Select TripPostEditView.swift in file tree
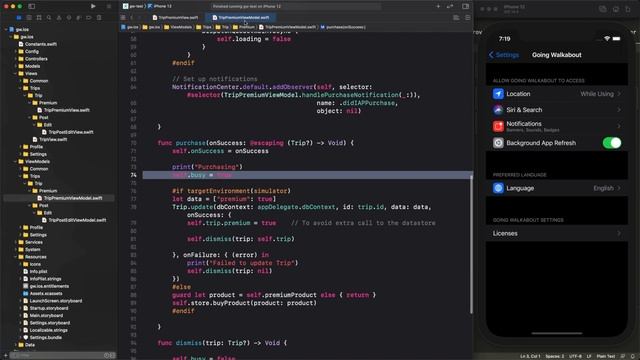Screen dimensions: 640x360 [x=68, y=132]
